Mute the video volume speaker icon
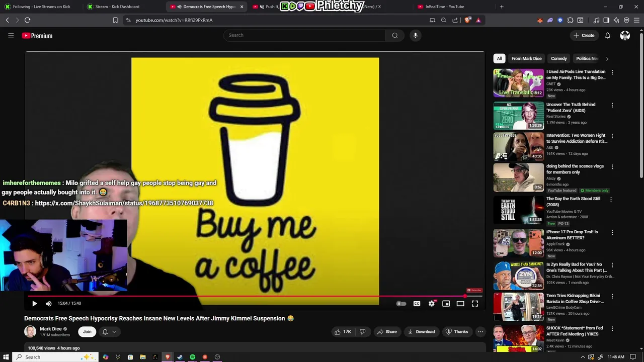644x362 pixels. click(48, 304)
